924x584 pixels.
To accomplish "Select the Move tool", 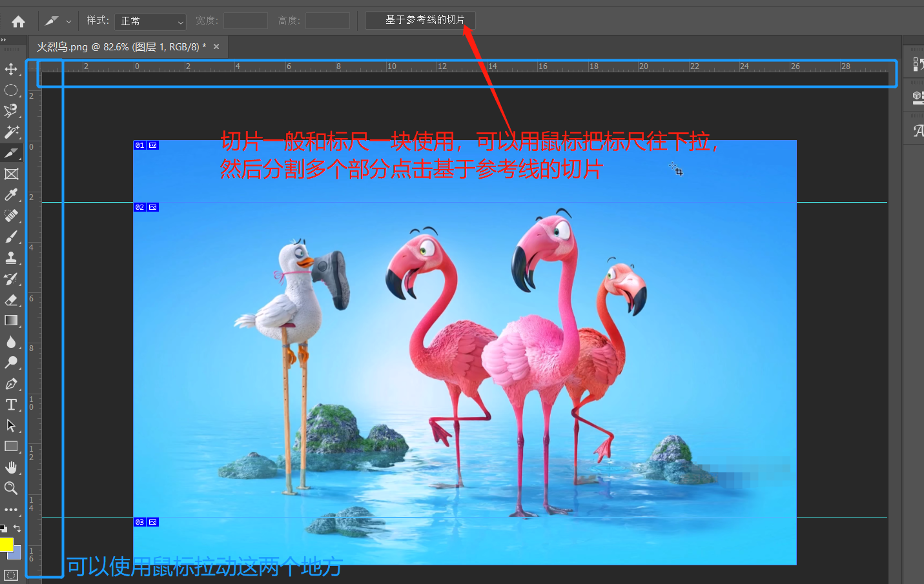I will [x=11, y=69].
